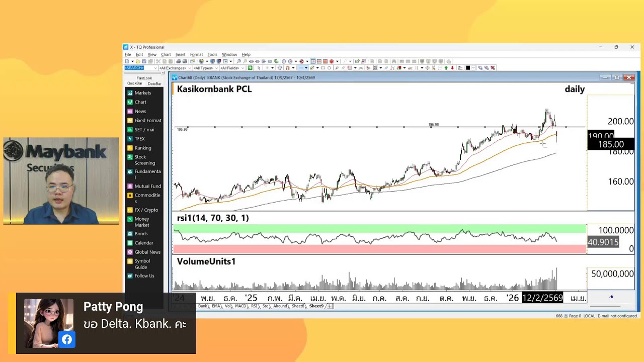Click the Open folder toolbar icon
The image size is (644, 362).
(138, 61)
